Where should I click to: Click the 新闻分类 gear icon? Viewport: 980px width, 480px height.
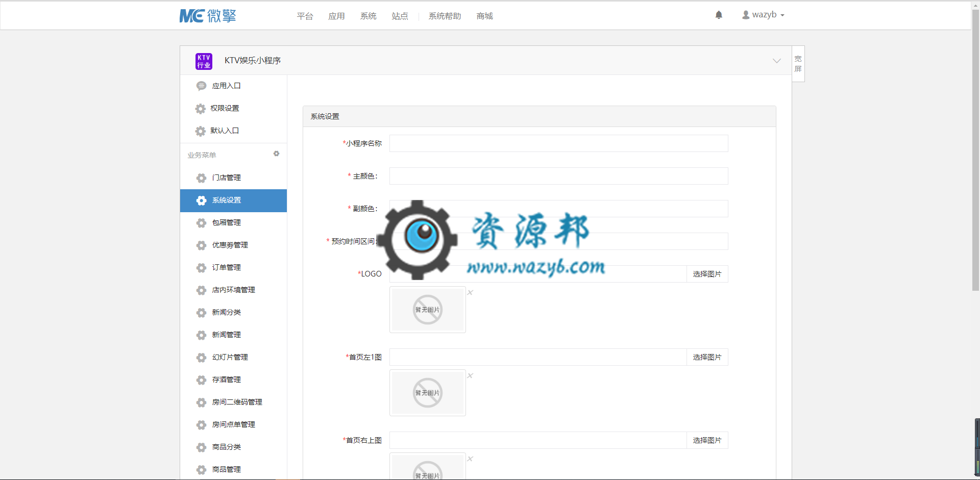click(201, 313)
